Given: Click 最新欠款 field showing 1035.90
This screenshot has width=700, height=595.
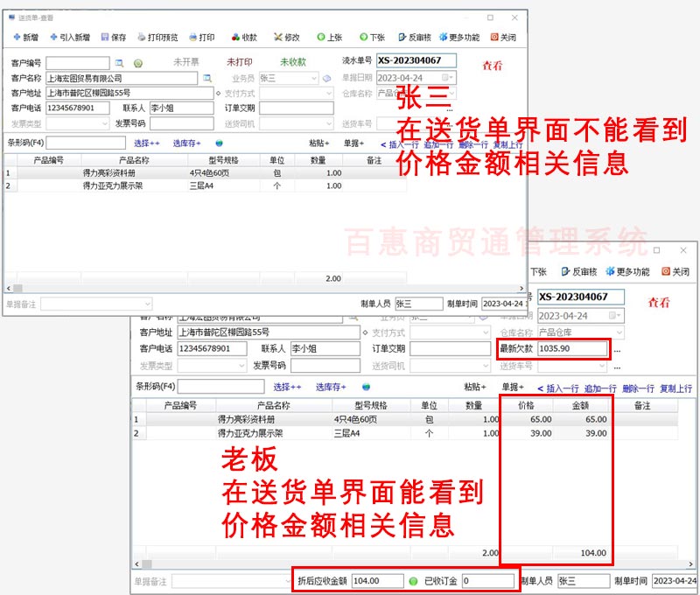Looking at the screenshot, I should 572,348.
